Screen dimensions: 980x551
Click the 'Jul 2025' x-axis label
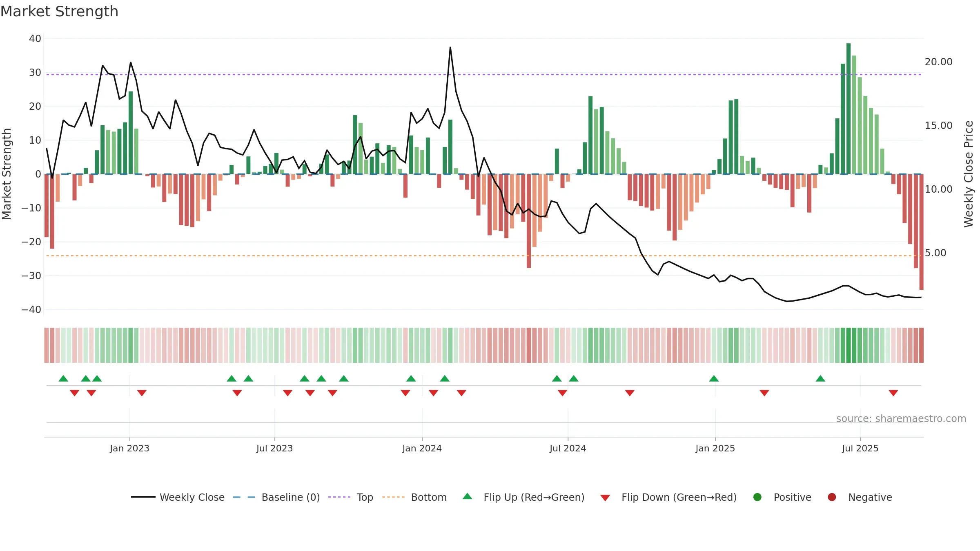860,448
